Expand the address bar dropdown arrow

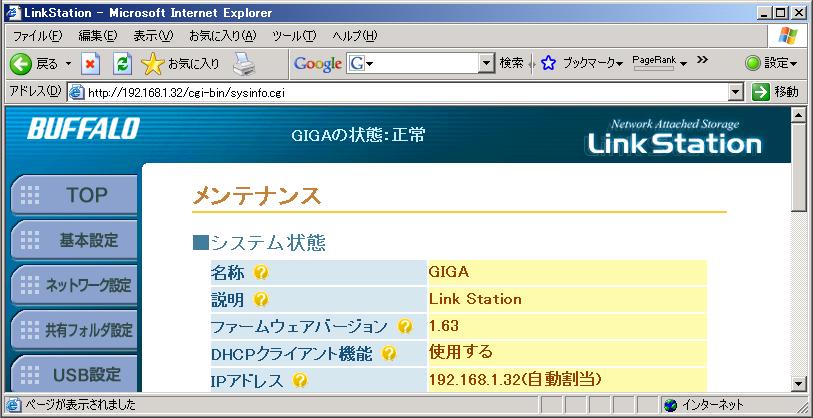point(736,93)
